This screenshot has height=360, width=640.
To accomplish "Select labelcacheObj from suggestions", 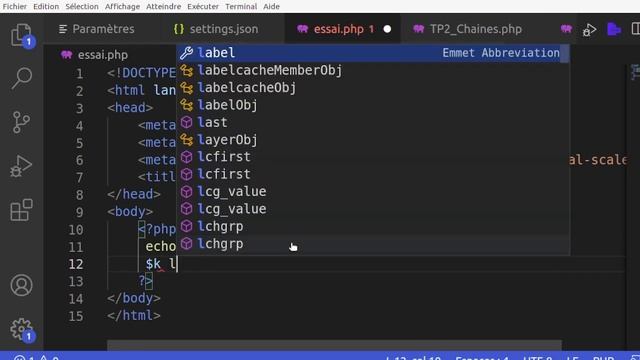I will (x=373, y=88).
